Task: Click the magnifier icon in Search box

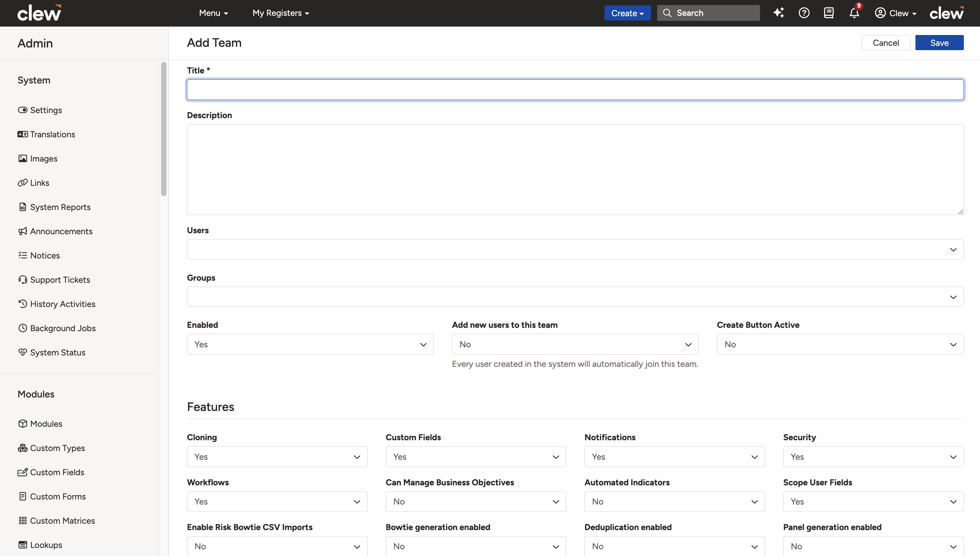Action: click(667, 13)
